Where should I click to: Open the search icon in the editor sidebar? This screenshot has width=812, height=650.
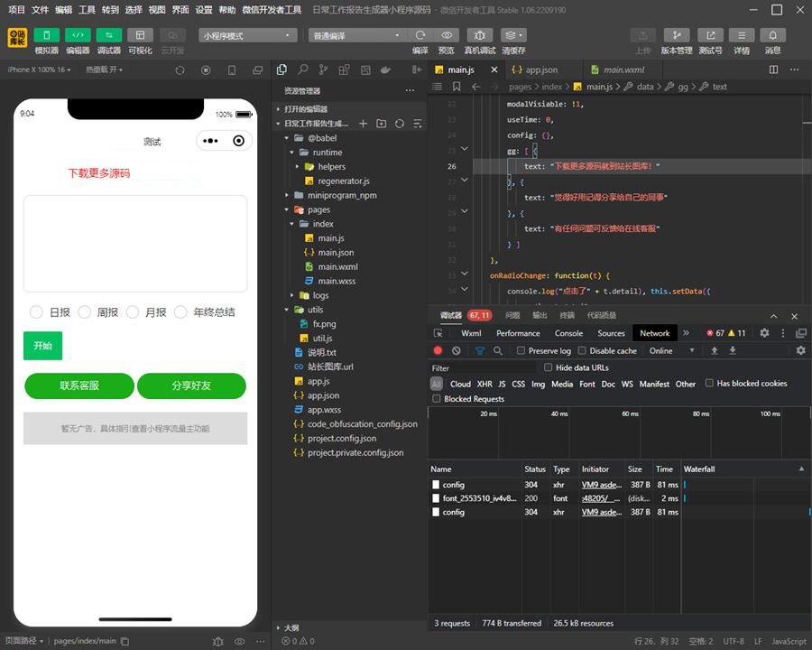pyautogui.click(x=303, y=70)
